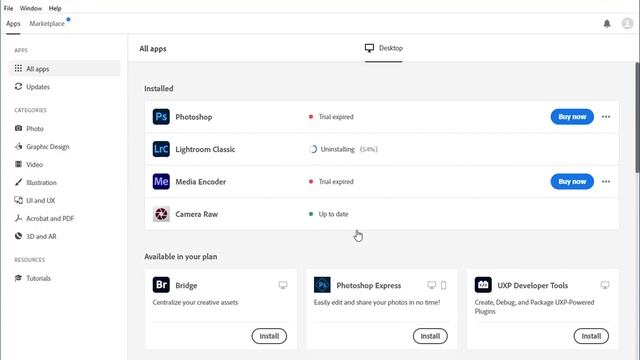
Task: Click the Photoshop Express app icon
Action: pyautogui.click(x=322, y=285)
